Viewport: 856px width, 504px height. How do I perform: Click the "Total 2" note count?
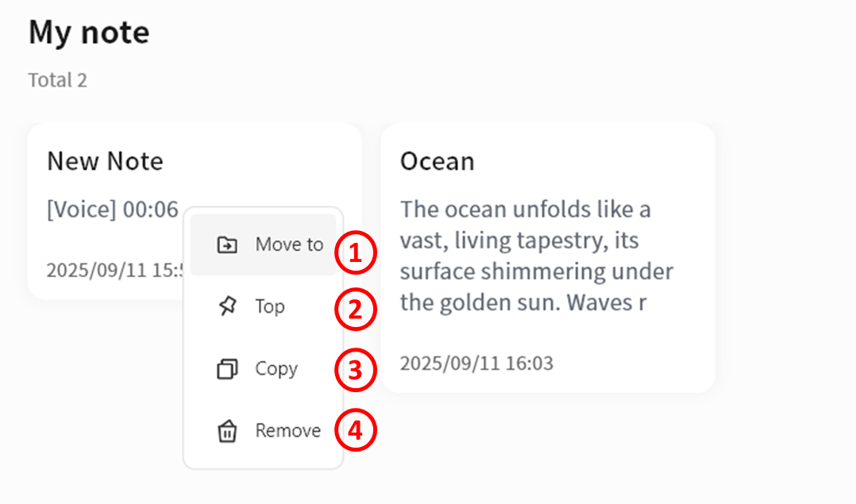(58, 80)
